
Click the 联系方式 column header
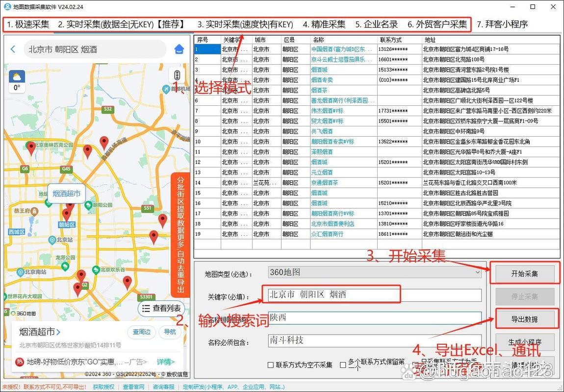coord(399,40)
